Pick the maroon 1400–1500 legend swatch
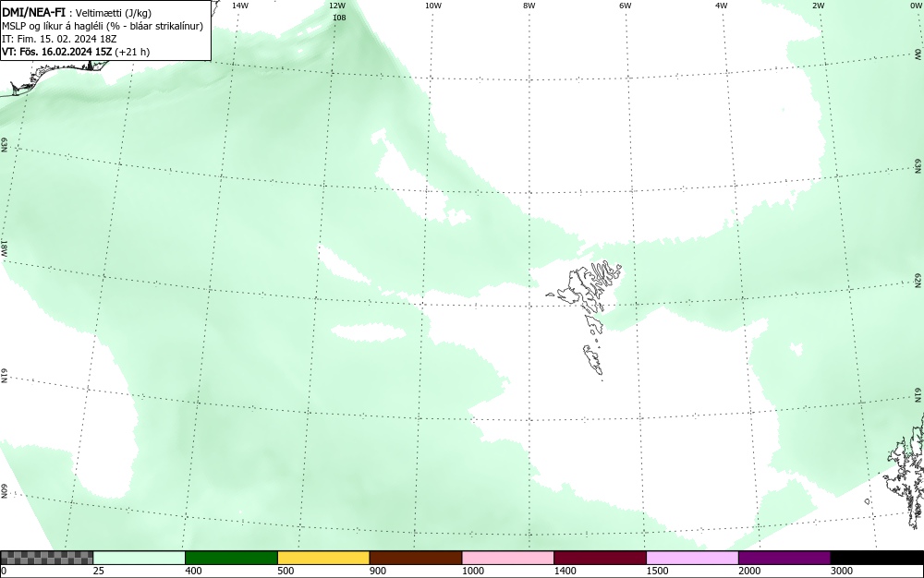The height and width of the screenshot is (578, 924). [x=600, y=558]
